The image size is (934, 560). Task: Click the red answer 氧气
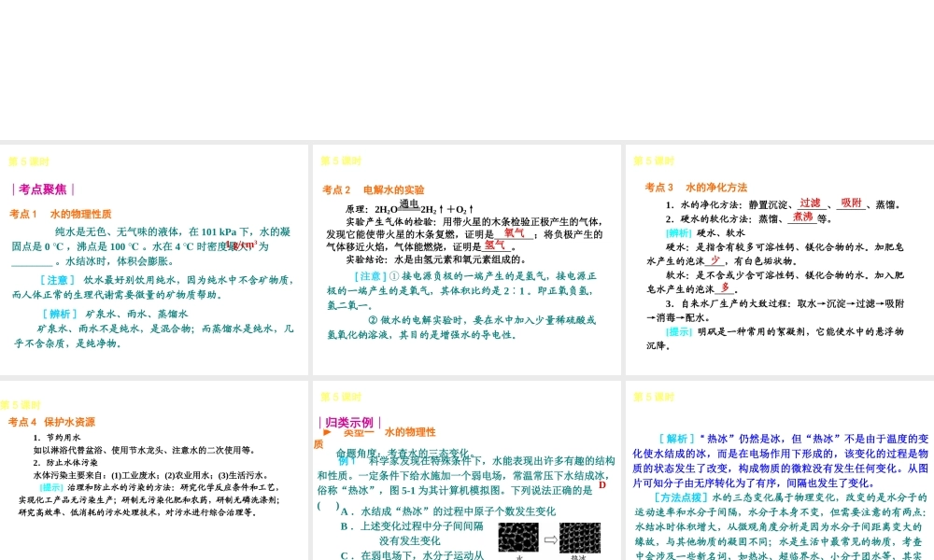pyautogui.click(x=514, y=232)
